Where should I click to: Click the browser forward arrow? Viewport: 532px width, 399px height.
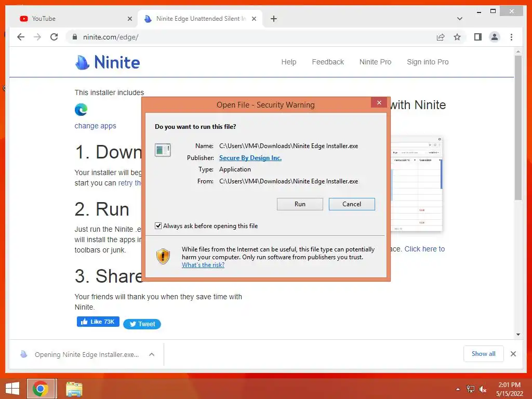tap(37, 37)
